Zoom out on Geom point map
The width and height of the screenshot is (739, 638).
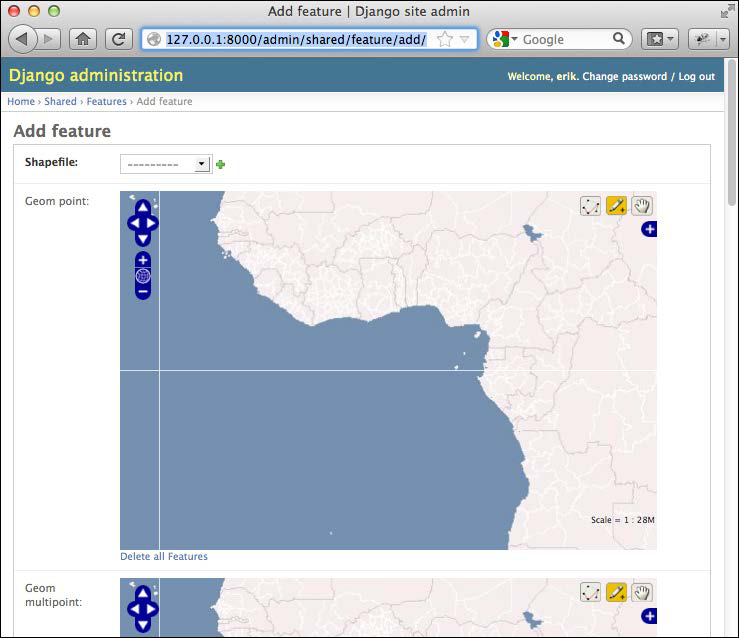coord(143,292)
